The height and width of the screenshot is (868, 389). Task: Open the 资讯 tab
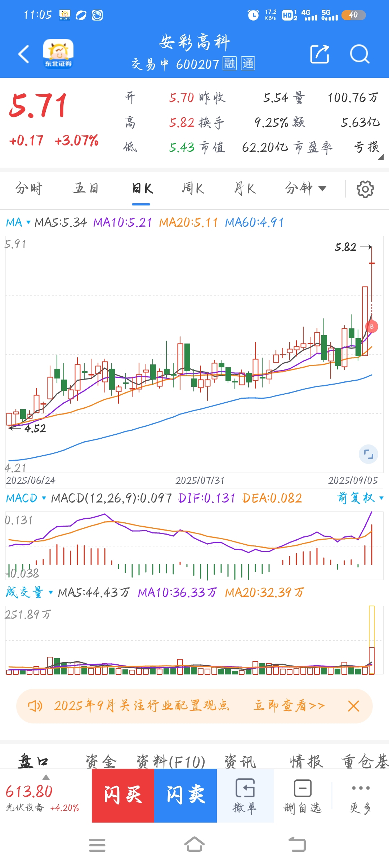coord(240,762)
